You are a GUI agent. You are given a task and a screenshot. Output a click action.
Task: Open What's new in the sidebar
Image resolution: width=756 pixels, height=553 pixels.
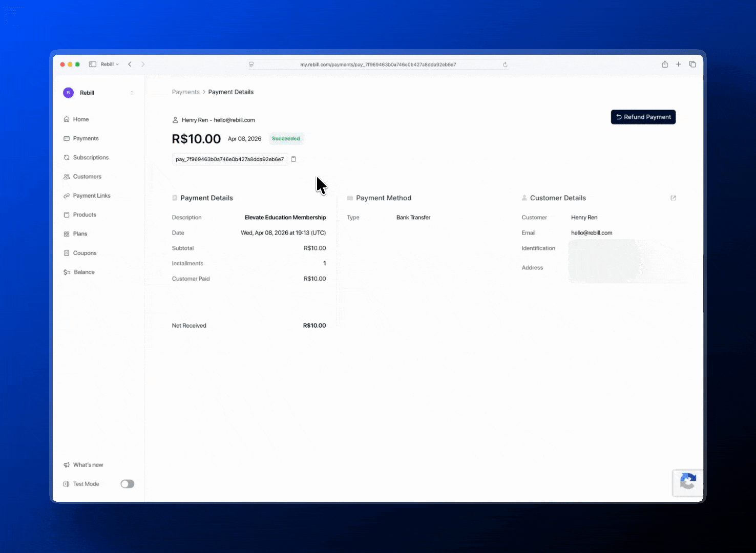[88, 465]
